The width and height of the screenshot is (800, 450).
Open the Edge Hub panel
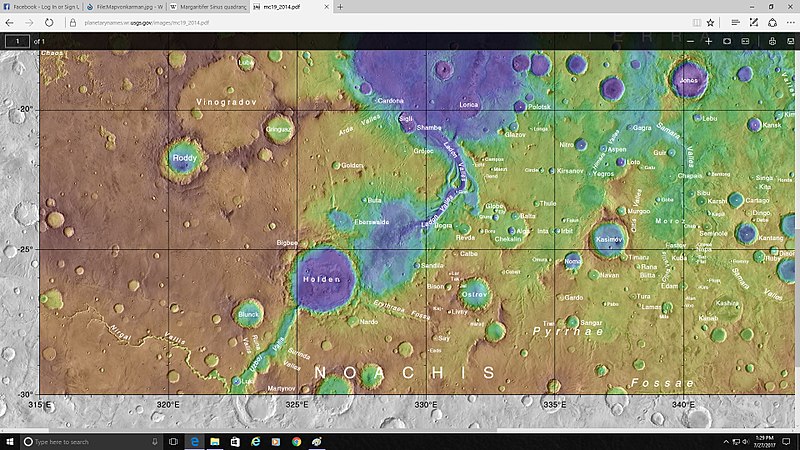click(x=735, y=22)
